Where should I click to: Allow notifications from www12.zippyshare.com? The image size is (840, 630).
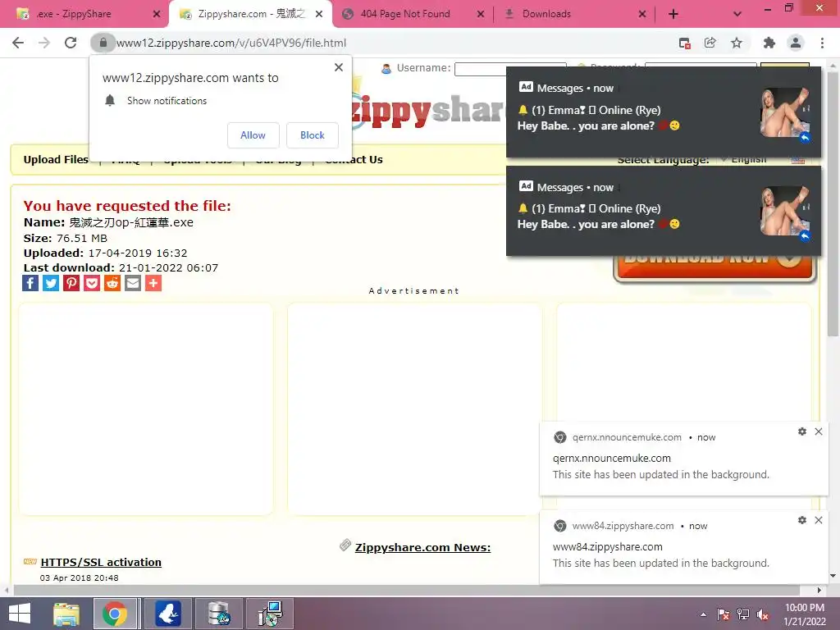click(253, 135)
